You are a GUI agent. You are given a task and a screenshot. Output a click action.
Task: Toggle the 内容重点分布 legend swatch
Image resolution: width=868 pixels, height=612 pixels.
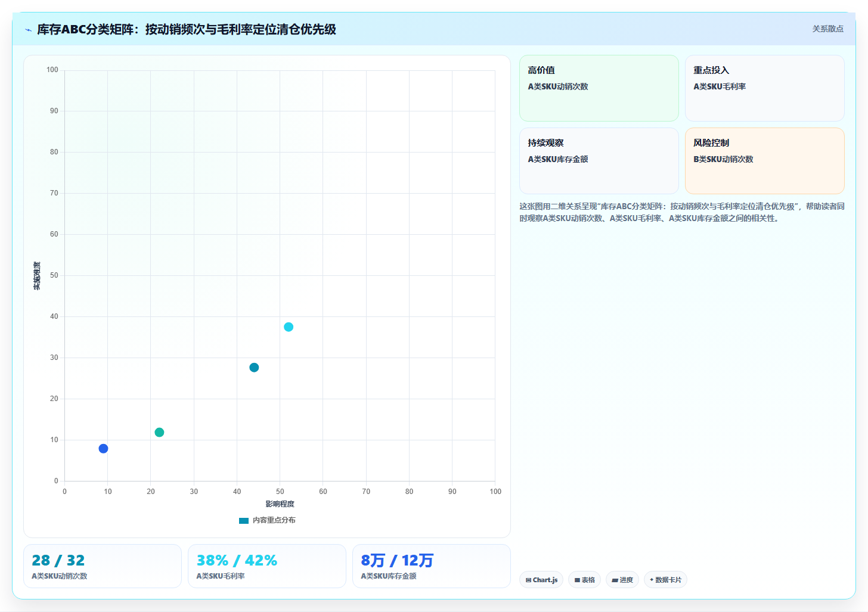(244, 520)
